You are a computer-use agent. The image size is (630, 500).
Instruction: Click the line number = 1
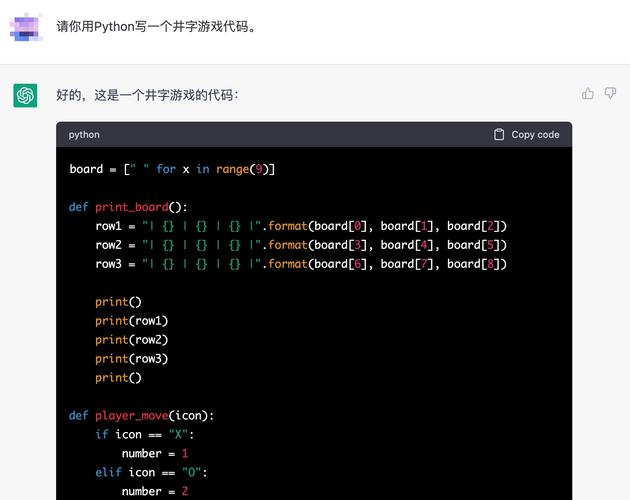[155, 454]
